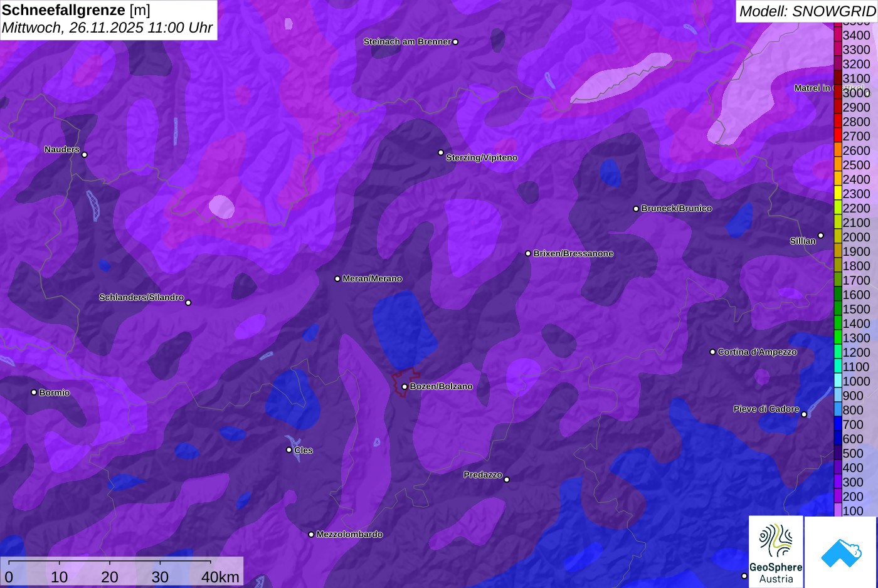Click the Schlanders/Silandro location dot

point(188,303)
